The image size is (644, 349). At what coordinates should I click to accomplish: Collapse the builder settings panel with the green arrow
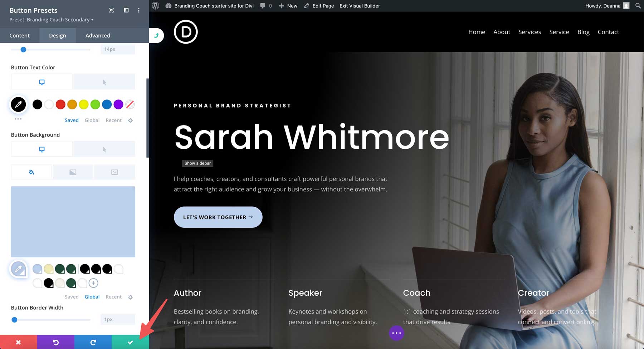(156, 35)
